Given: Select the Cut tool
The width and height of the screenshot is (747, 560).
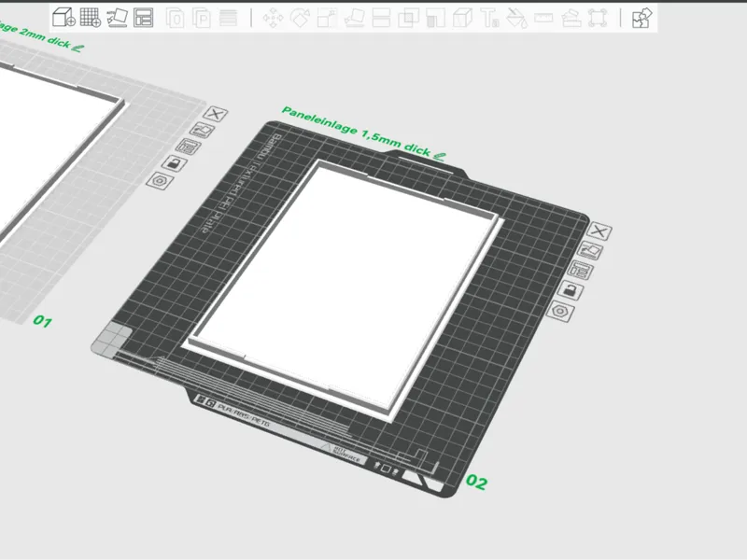Looking at the screenshot, I should (381, 18).
